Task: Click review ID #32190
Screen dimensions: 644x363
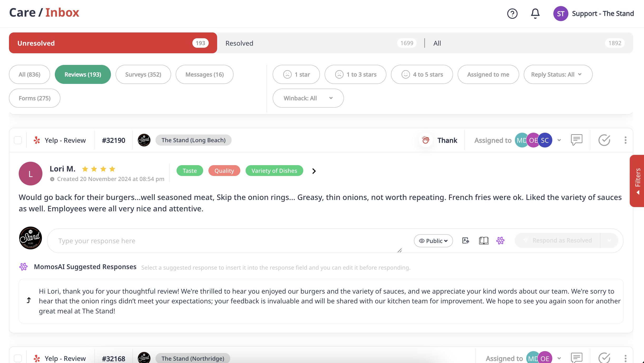Action: [114, 140]
